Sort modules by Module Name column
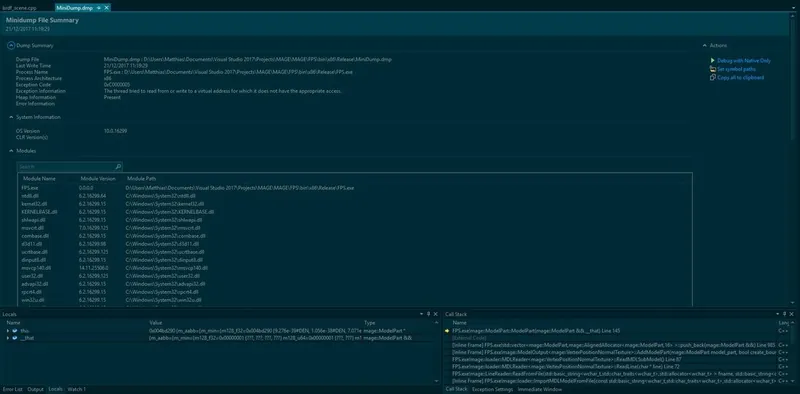 [39, 179]
